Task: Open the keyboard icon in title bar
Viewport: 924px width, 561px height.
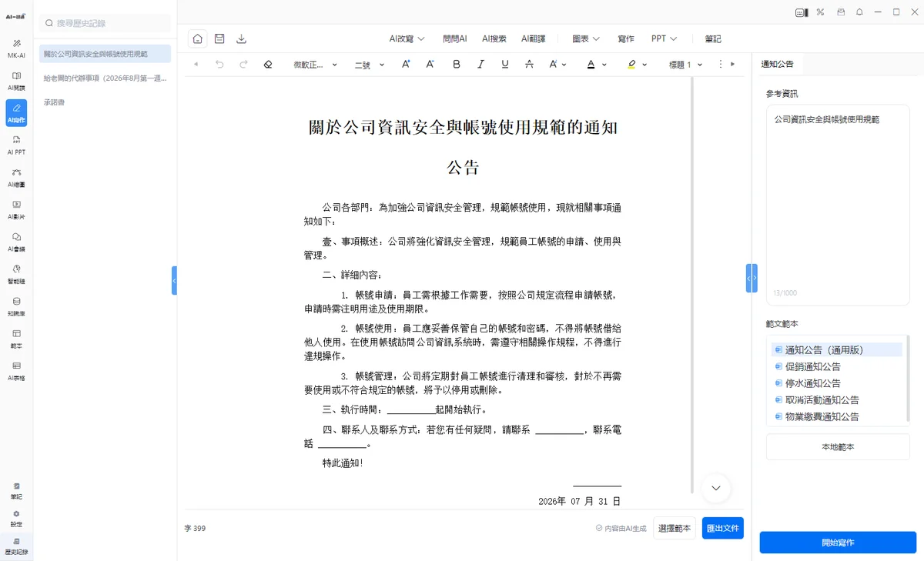Action: coord(802,12)
